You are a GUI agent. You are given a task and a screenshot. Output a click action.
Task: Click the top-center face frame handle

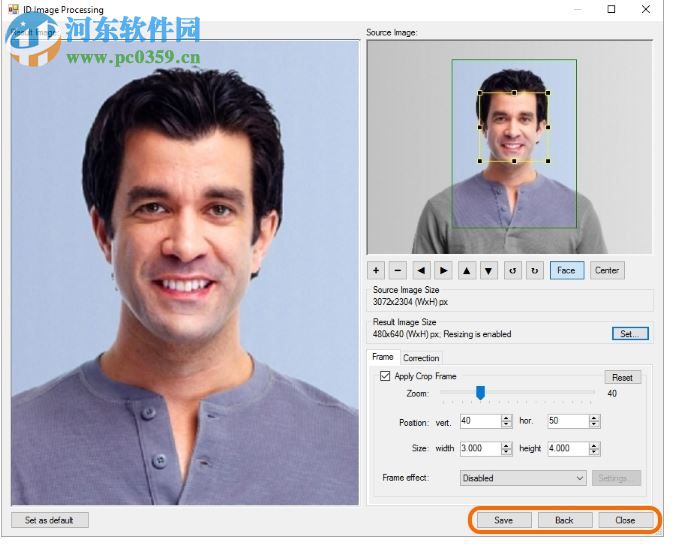514,93
